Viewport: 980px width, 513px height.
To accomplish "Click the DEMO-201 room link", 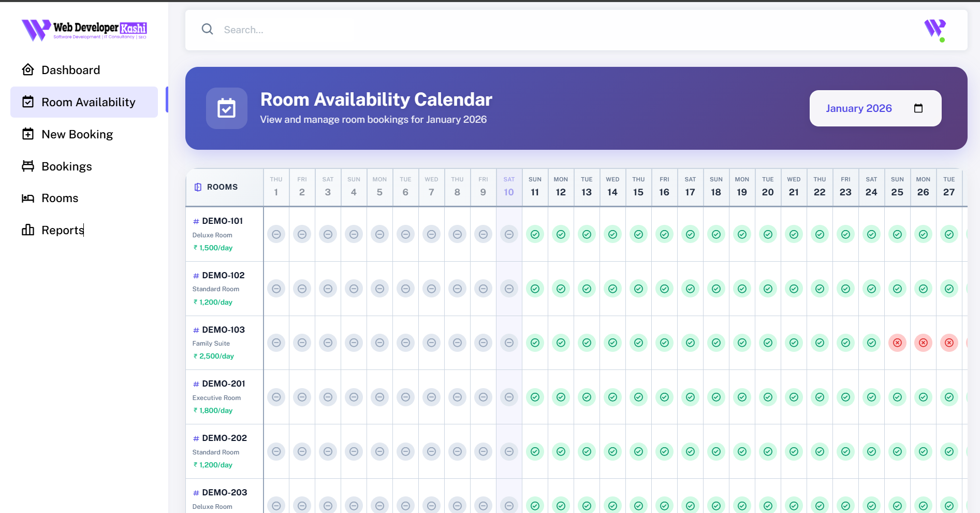I will click(223, 383).
